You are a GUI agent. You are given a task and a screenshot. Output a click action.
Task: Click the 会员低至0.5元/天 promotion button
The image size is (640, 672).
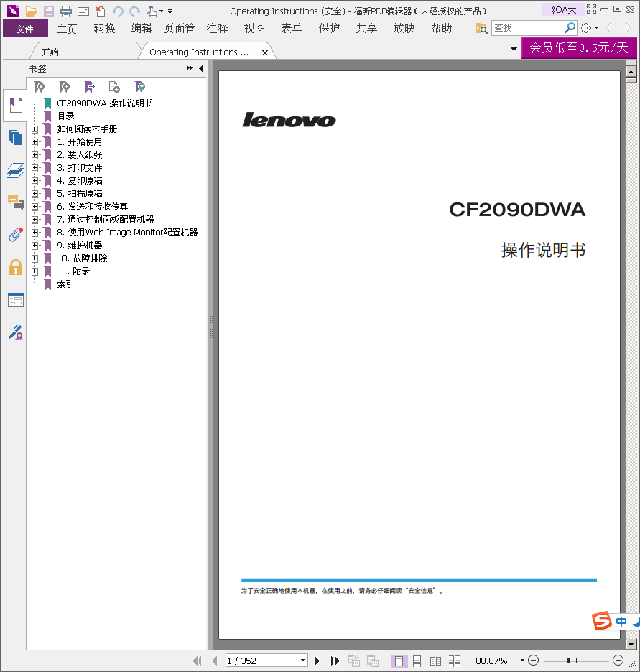click(x=579, y=47)
